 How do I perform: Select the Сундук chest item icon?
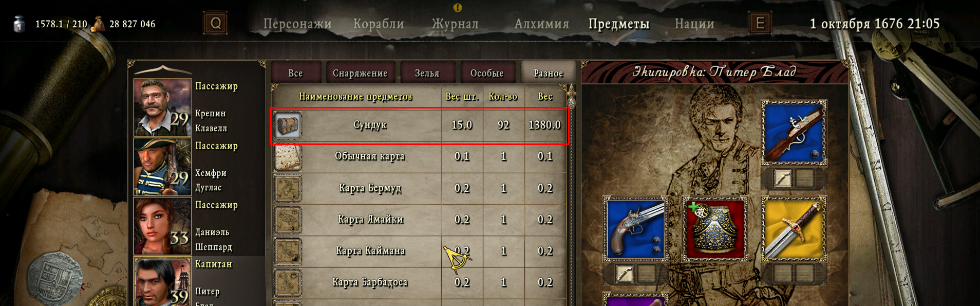[x=288, y=125]
